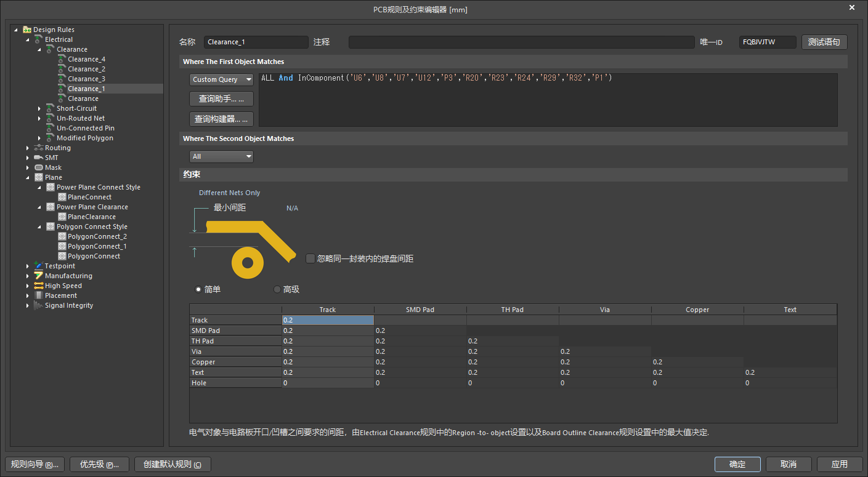Open the 优先级 priorities dialog
Screen dimensions: 868x477
[x=99, y=464]
